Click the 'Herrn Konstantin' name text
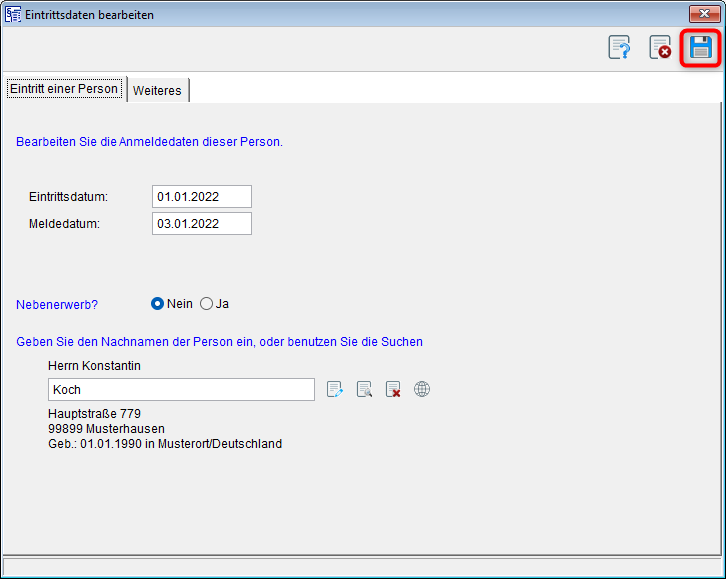The height and width of the screenshot is (579, 726). (x=94, y=366)
